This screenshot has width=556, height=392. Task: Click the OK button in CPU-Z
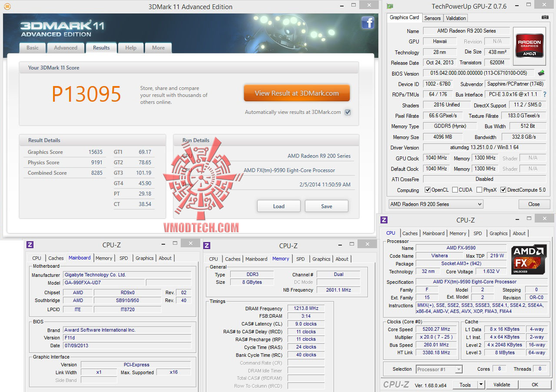[535, 385]
